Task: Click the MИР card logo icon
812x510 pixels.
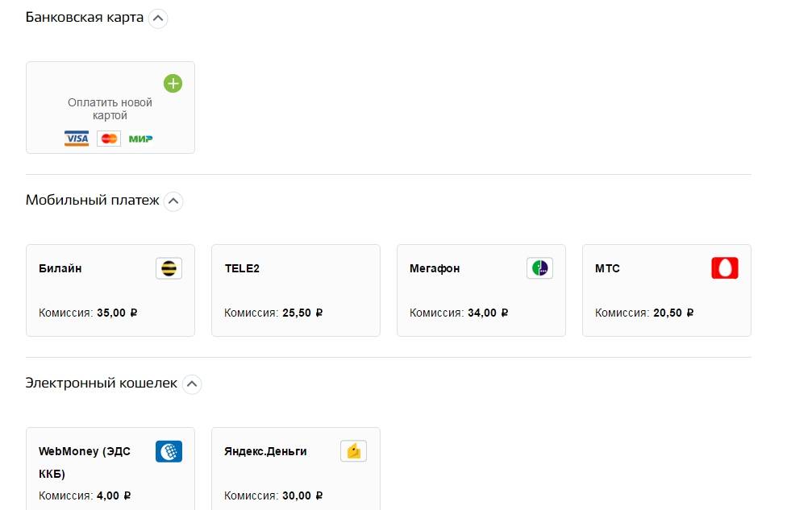Action: click(x=140, y=139)
